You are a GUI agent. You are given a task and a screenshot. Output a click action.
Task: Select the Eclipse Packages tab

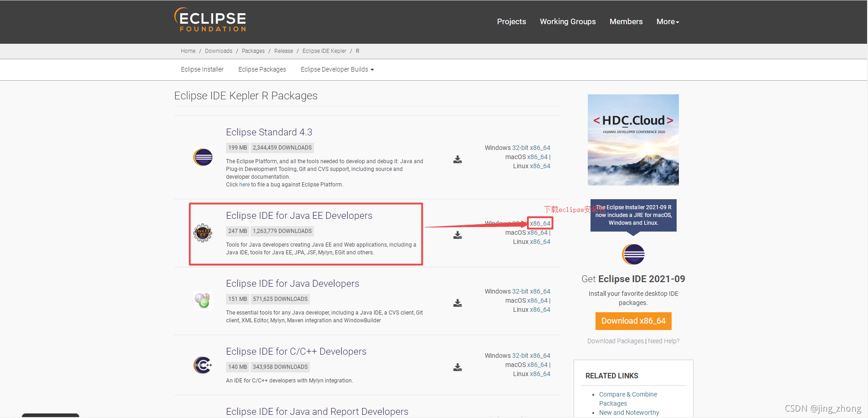262,69
